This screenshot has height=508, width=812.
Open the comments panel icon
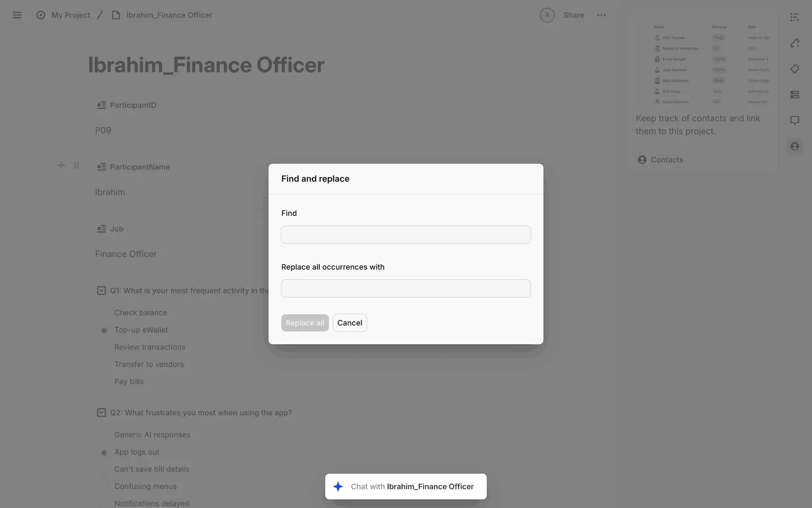click(795, 120)
